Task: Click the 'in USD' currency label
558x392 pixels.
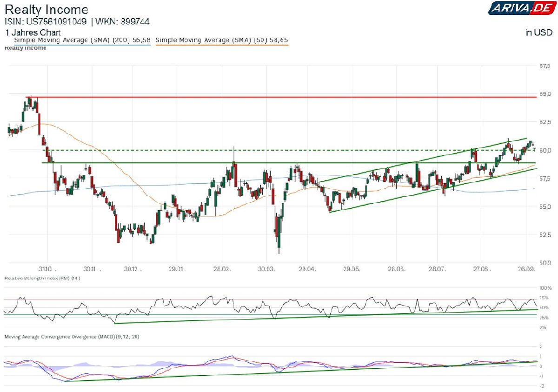Action: [539, 32]
